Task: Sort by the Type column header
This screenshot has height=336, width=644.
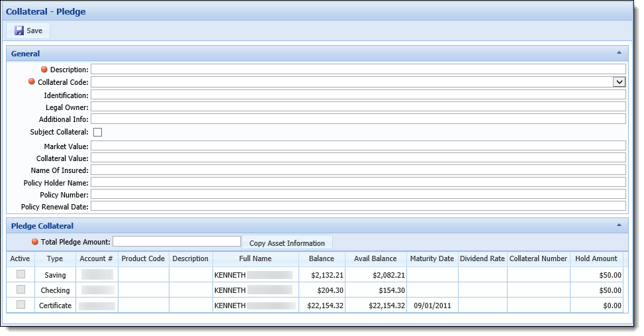Action: (x=55, y=258)
